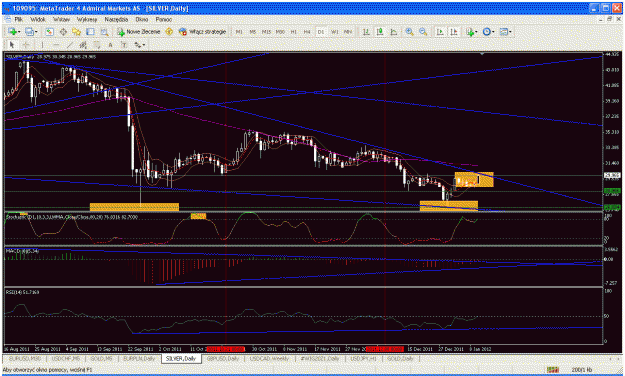Image resolution: width=625 pixels, height=376 pixels.
Task: Expand the New Chart dropdown arrow
Action: (x=19, y=32)
